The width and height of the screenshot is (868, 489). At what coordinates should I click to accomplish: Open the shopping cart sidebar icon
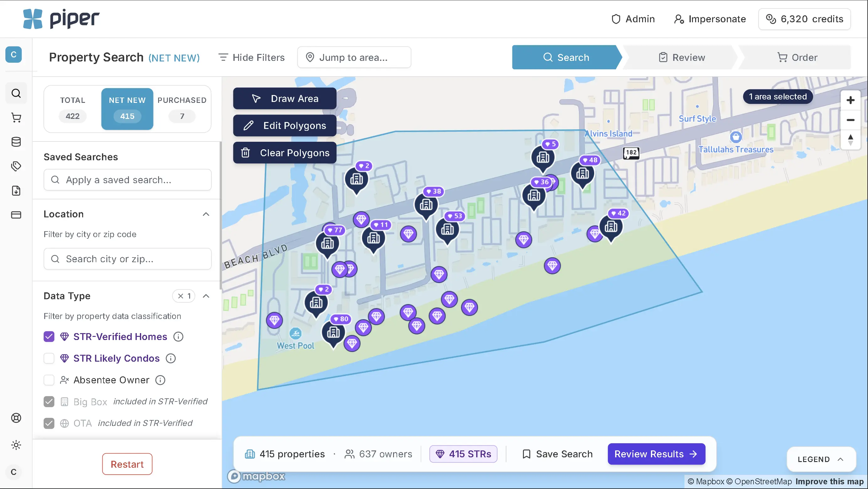coord(16,118)
